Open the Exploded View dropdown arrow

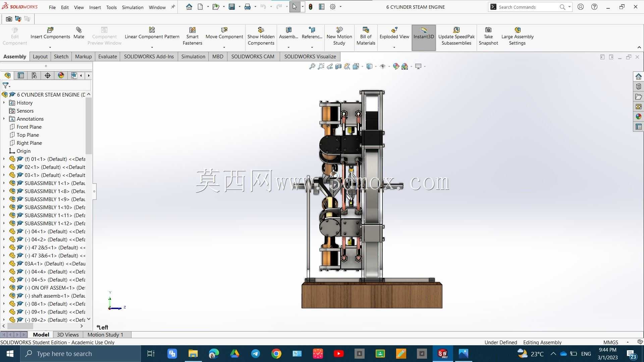tap(394, 47)
